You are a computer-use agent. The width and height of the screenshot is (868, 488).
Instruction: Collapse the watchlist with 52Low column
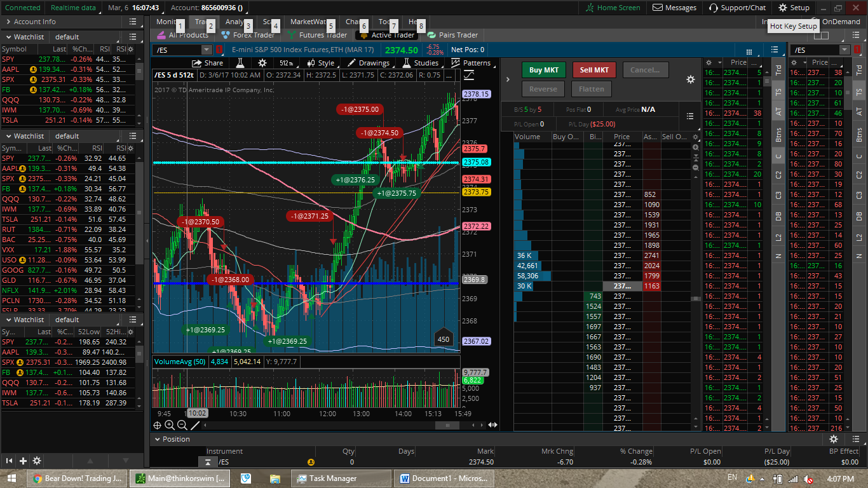click(x=8, y=320)
